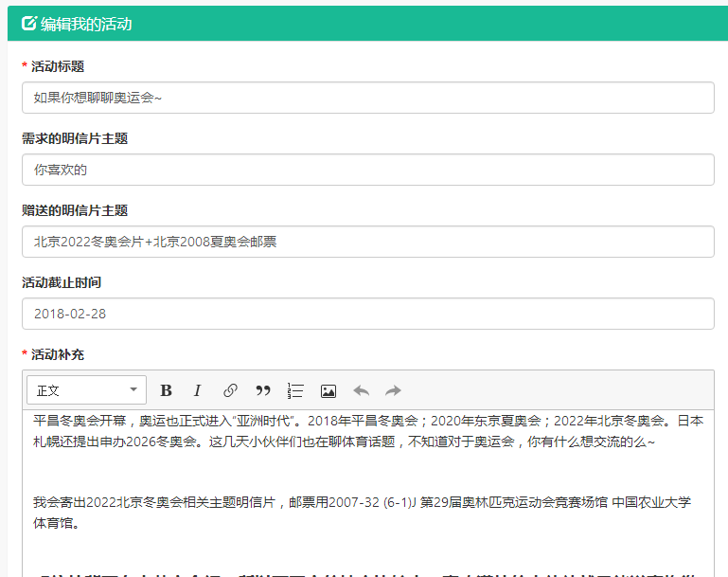Screen dimensions: 728x577
Task: Click the 需求的明信片主题 field containing 你喜欢的
Action: 367,170
